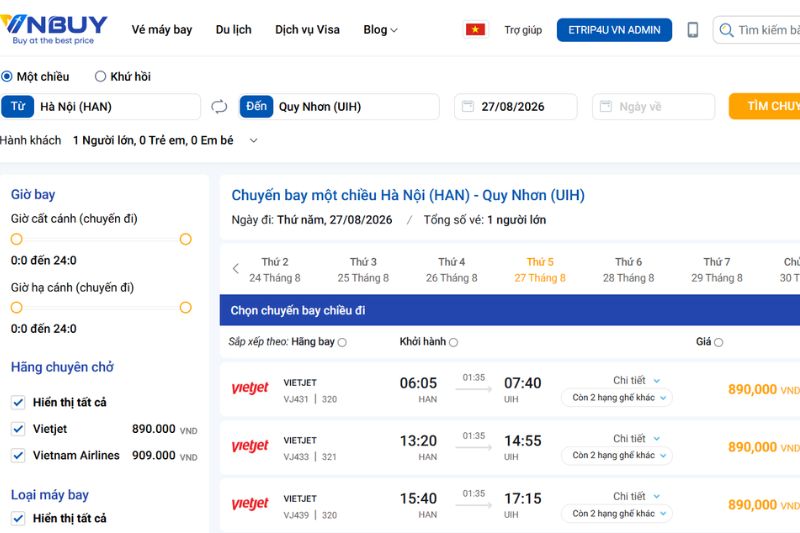Sort by Khởi hành radio
This screenshot has width=800, height=533.
point(454,342)
